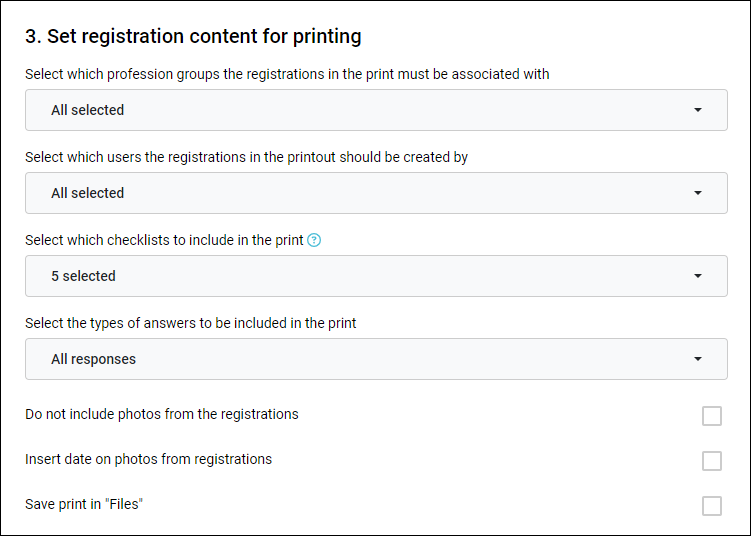The image size is (751, 536).
Task: Tick the 'Insert date on photos' checkbox
Action: [712, 461]
